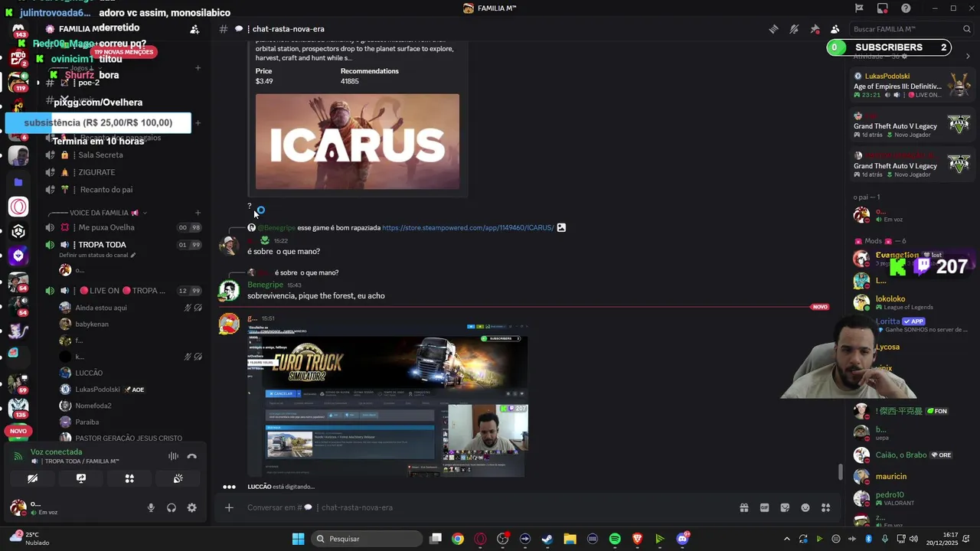Open the gift icon in message box
The width and height of the screenshot is (980, 551).
(x=743, y=507)
